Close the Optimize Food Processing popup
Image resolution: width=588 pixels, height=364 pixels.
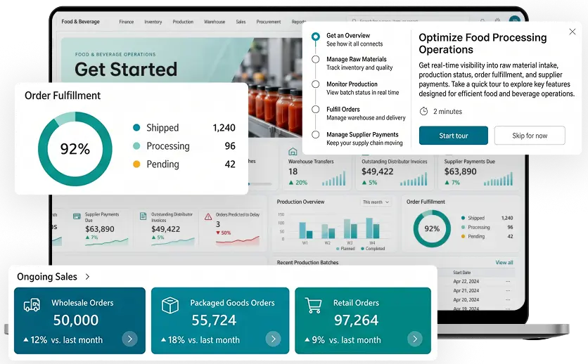pos(573,32)
